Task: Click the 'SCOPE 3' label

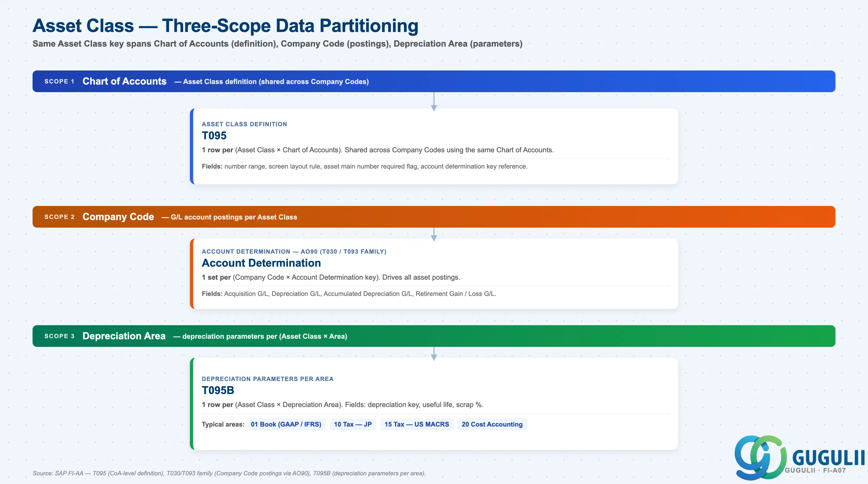Action: click(59, 336)
